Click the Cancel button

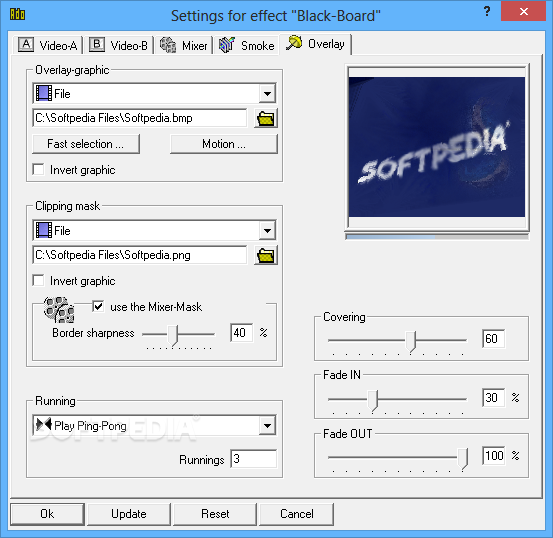coord(297,514)
